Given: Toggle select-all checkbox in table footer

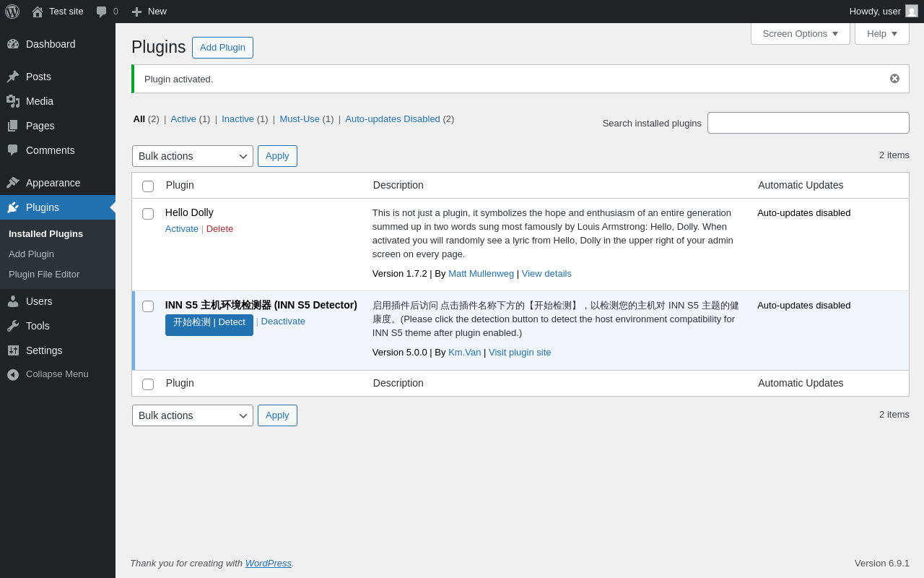Looking at the screenshot, I should coord(148,384).
